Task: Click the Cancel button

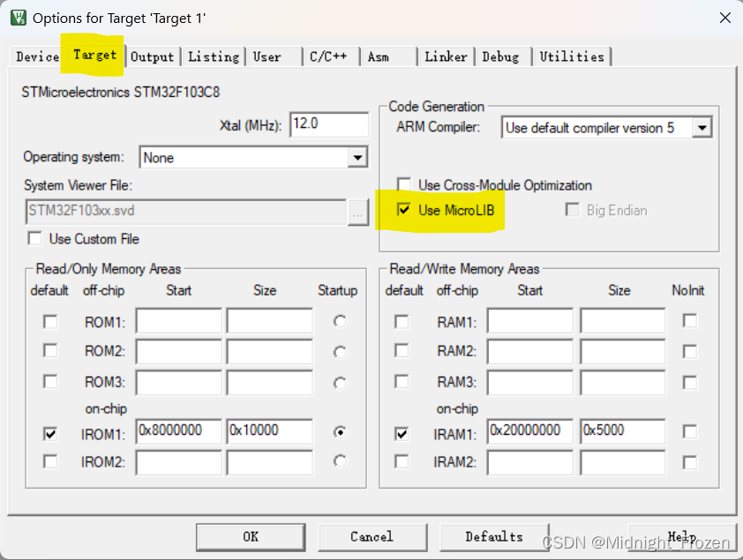Action: 372,537
